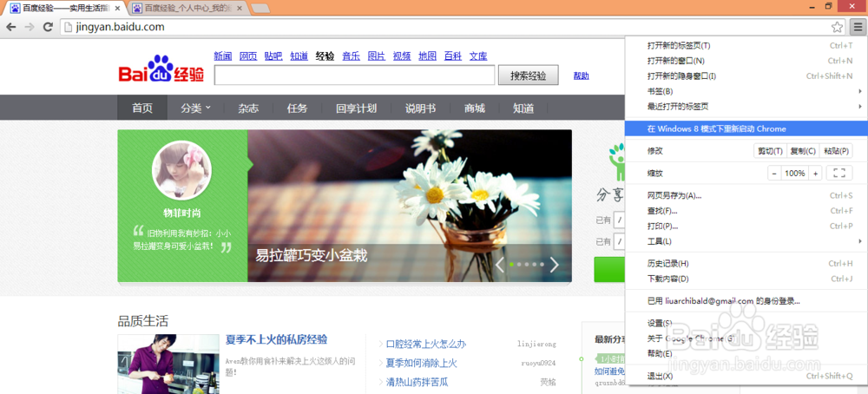Image resolution: width=868 pixels, height=394 pixels.
Task: Click 搜索经验 search button
Action: point(528,76)
